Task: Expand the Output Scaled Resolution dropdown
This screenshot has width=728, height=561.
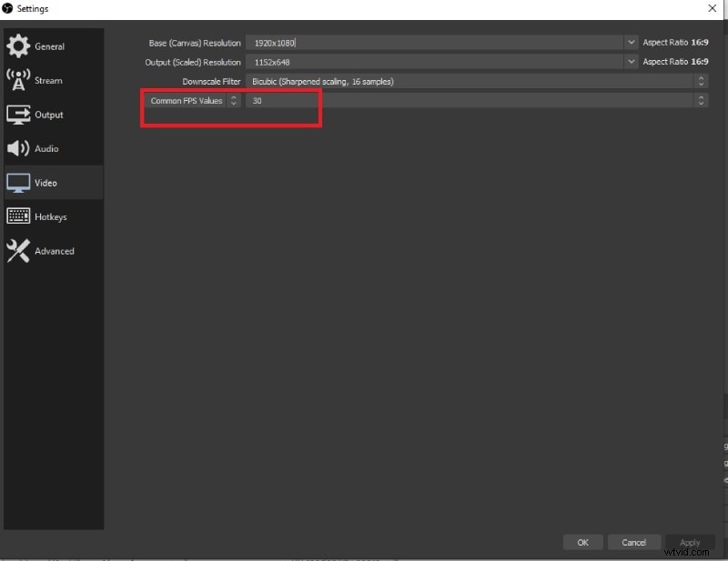Action: [x=631, y=61]
